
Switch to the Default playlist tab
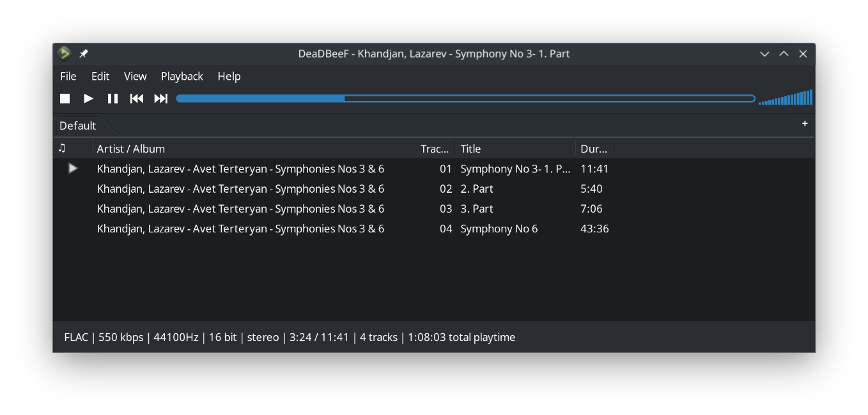[x=77, y=126]
